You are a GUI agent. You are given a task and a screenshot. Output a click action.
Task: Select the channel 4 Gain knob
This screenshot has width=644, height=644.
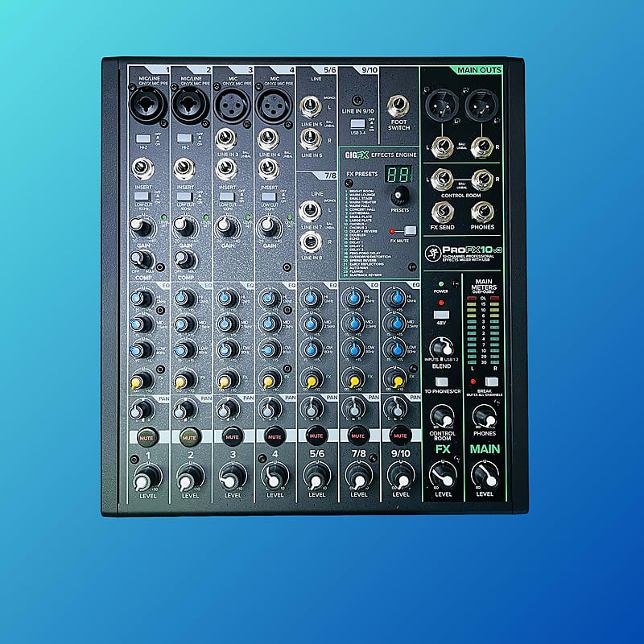[268, 226]
